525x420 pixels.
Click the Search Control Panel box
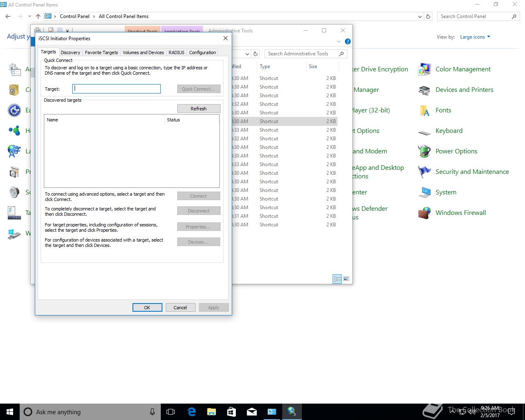tap(478, 16)
